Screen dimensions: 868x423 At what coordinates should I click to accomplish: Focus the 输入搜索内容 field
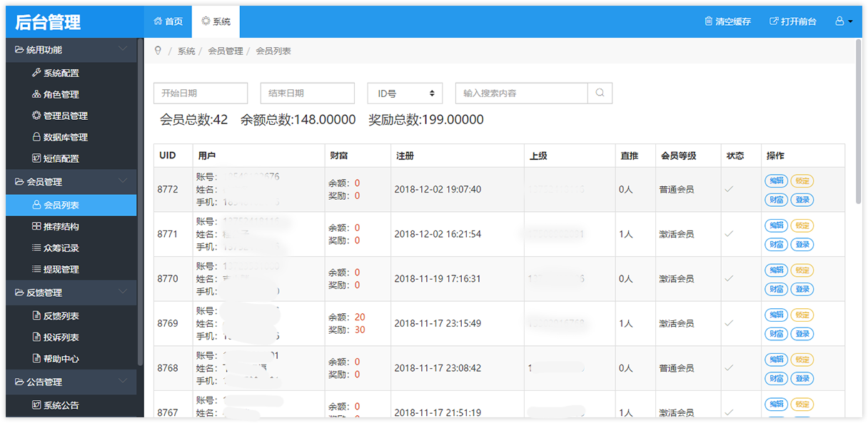[x=522, y=93]
